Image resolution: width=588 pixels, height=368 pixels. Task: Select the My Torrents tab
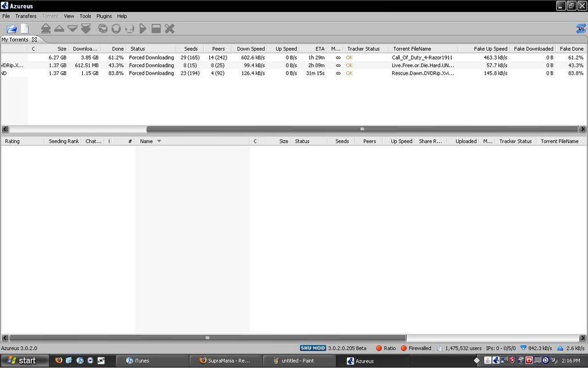point(14,40)
